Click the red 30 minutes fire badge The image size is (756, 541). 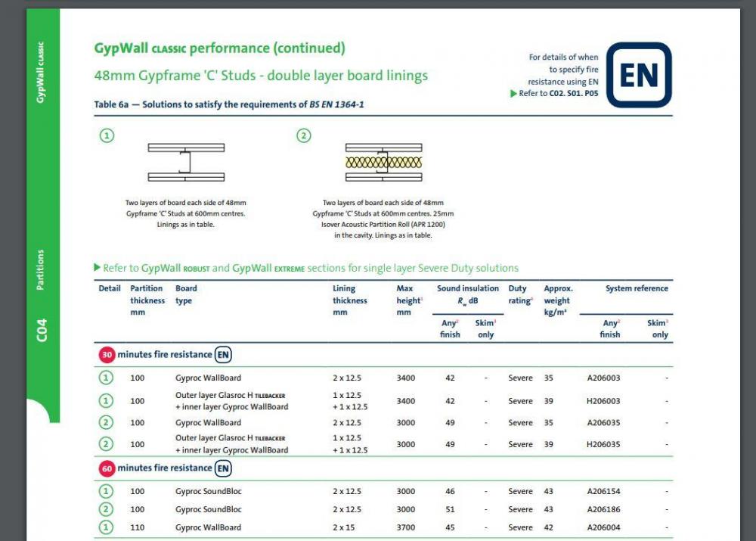[107, 355]
